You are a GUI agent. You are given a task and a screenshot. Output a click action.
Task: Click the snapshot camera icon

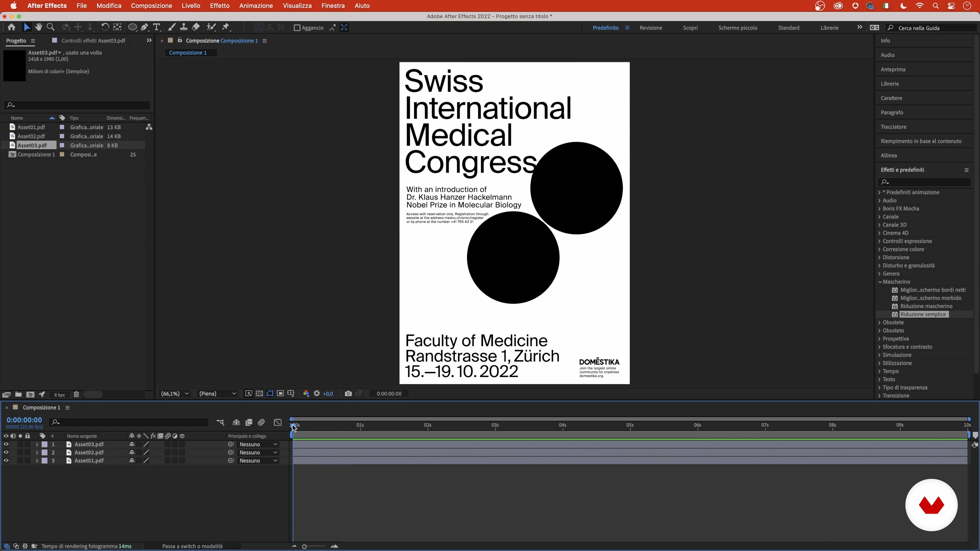tap(348, 394)
